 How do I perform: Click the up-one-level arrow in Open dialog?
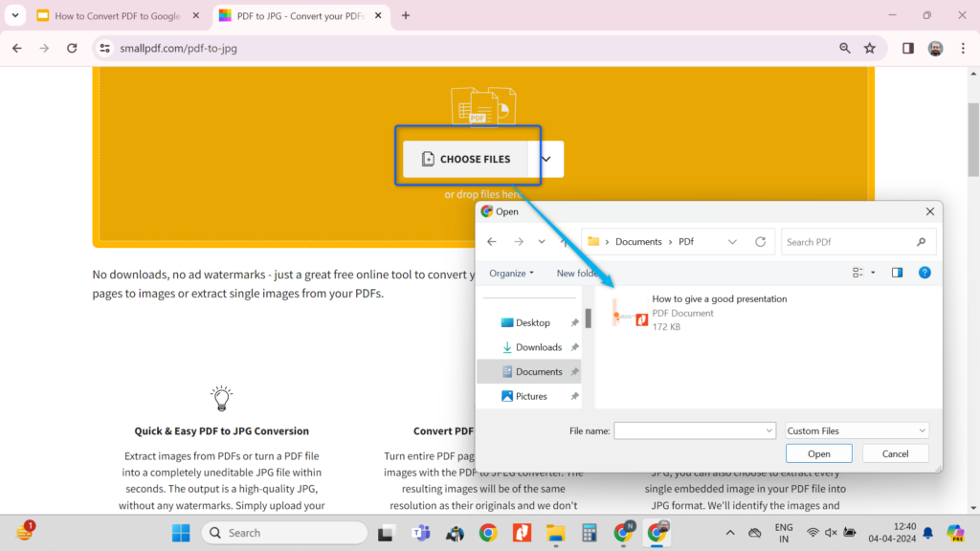tap(564, 241)
